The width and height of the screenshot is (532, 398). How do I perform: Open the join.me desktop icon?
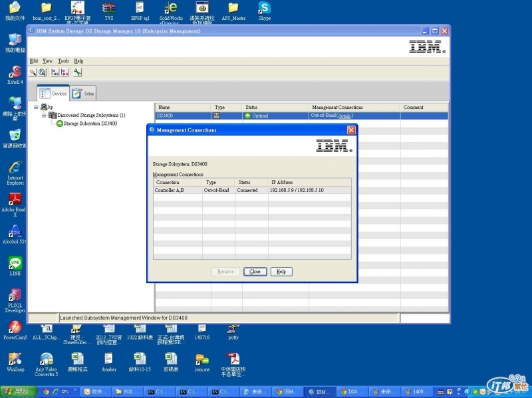202,362
